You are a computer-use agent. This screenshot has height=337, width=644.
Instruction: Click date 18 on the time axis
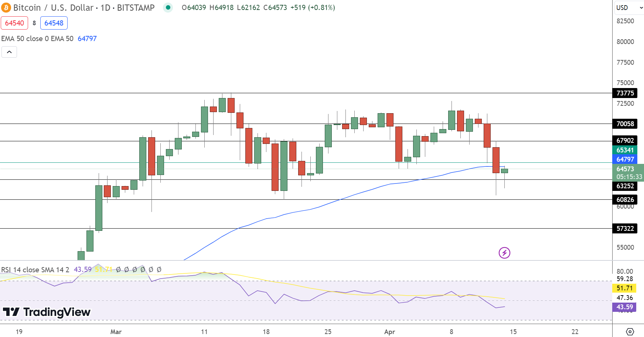pyautogui.click(x=266, y=332)
